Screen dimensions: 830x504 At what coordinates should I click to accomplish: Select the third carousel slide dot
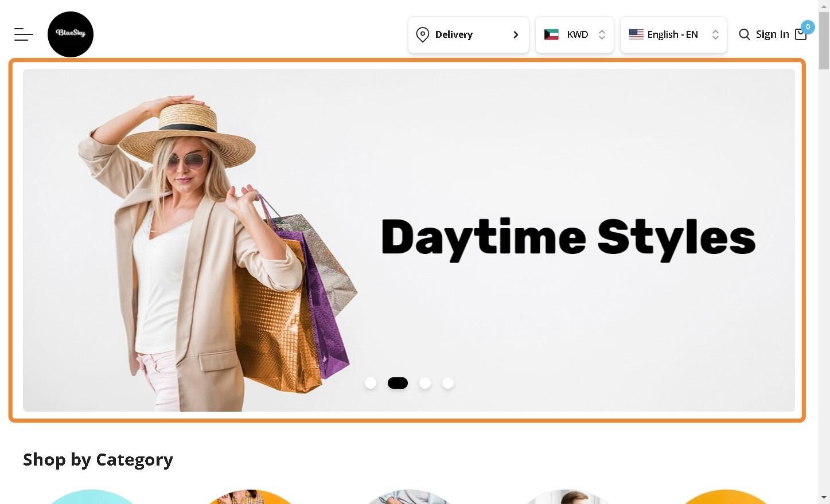click(x=425, y=383)
